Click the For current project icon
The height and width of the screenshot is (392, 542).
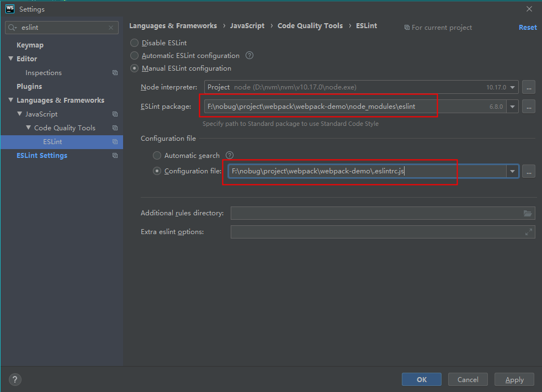[407, 28]
